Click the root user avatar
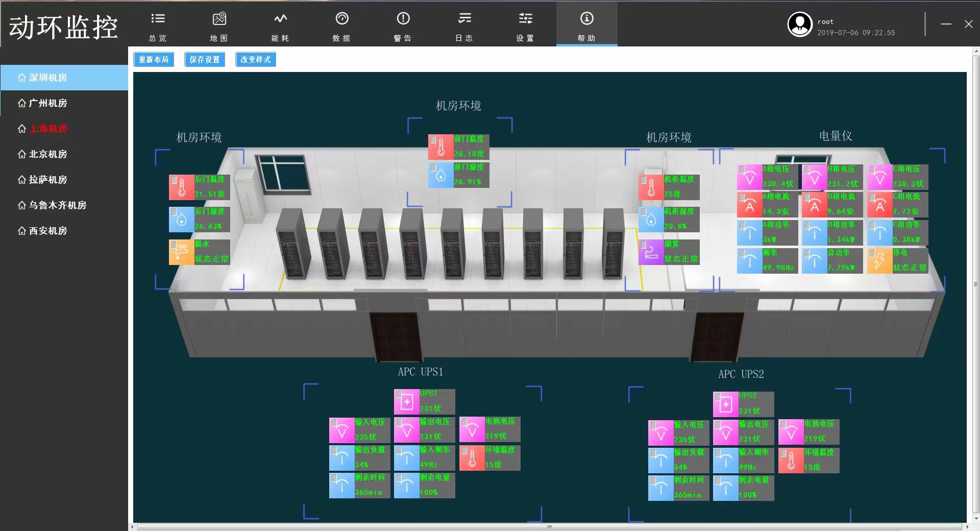This screenshot has height=531, width=980. pyautogui.click(x=800, y=24)
